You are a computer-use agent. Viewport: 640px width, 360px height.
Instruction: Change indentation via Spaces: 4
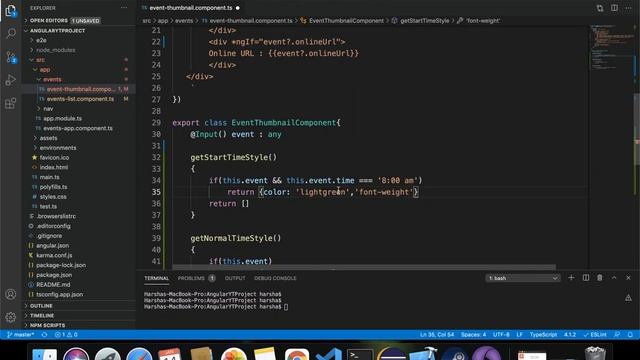473,335
